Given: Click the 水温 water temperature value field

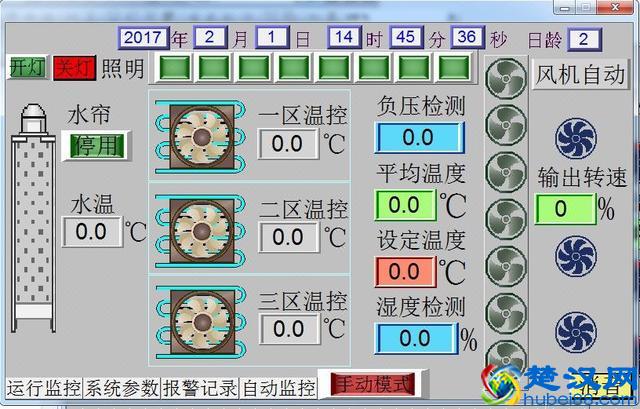Looking at the screenshot, I should tap(92, 232).
